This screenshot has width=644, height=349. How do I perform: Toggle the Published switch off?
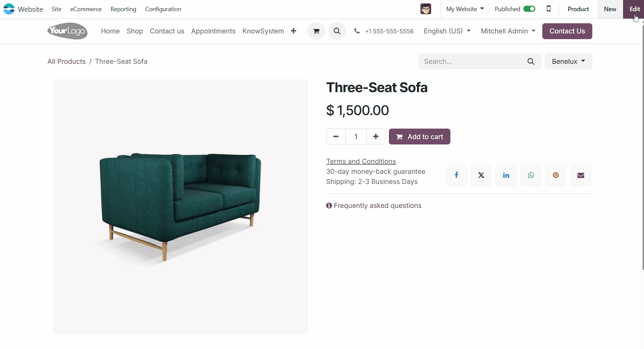[x=529, y=9]
